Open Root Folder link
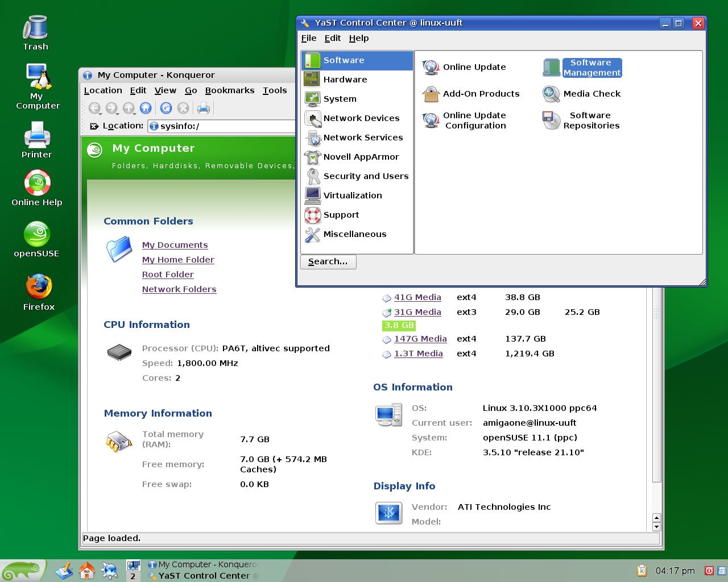This screenshot has height=582, width=728. click(x=168, y=275)
